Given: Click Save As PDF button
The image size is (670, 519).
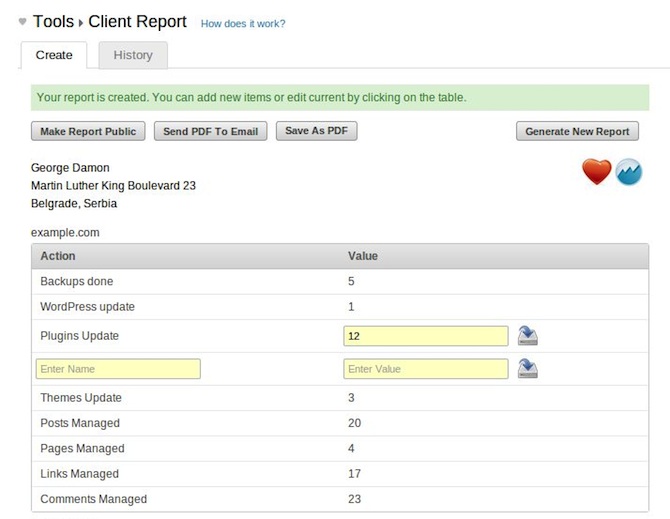Looking at the screenshot, I should point(316,131).
